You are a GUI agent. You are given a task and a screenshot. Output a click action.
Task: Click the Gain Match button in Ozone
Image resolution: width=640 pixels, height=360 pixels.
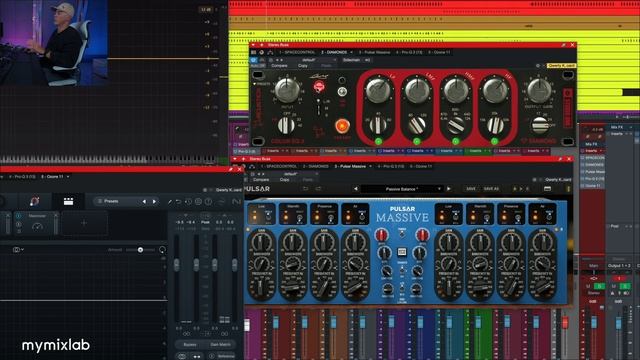[x=220, y=345]
